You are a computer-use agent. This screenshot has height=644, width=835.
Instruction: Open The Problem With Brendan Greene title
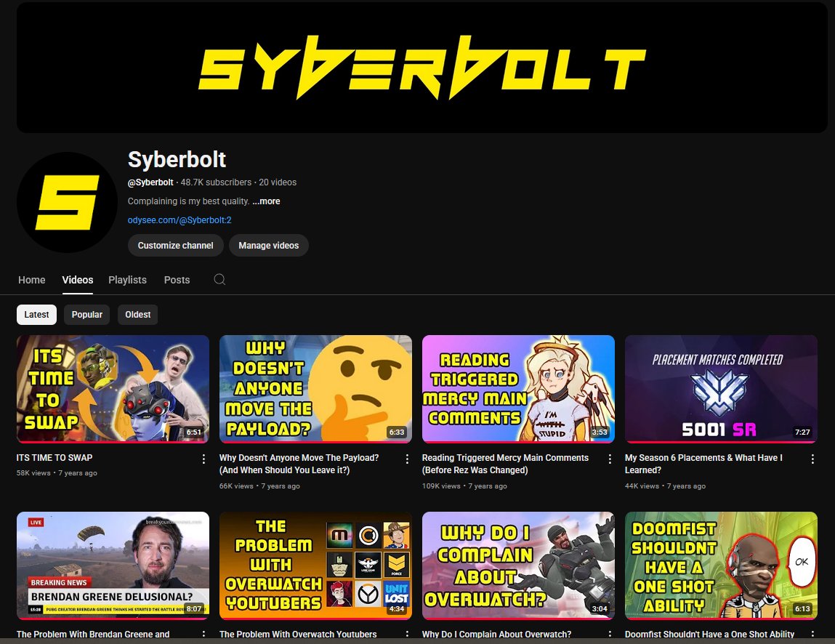click(x=93, y=635)
